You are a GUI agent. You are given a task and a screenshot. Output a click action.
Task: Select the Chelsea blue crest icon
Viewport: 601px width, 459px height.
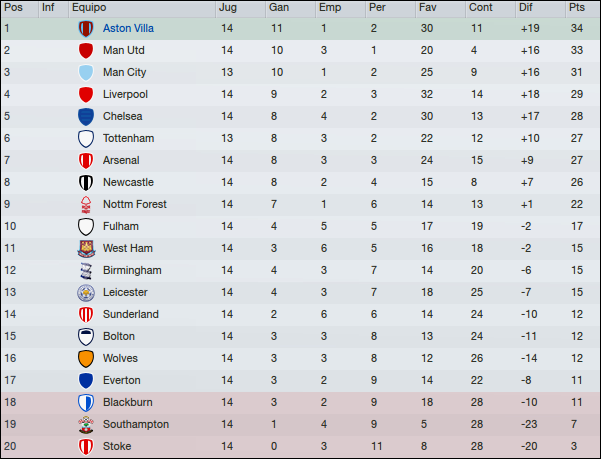(x=86, y=116)
